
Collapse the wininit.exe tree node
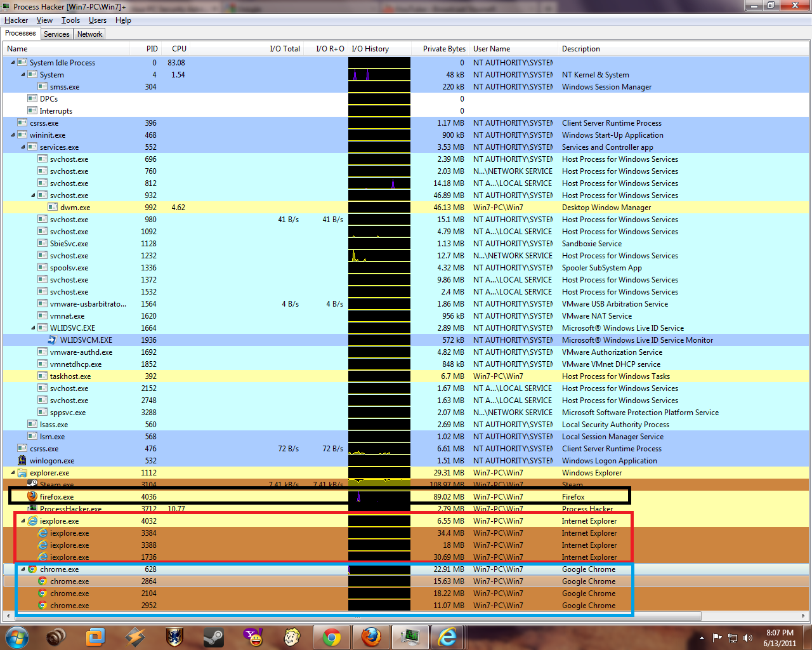point(13,135)
